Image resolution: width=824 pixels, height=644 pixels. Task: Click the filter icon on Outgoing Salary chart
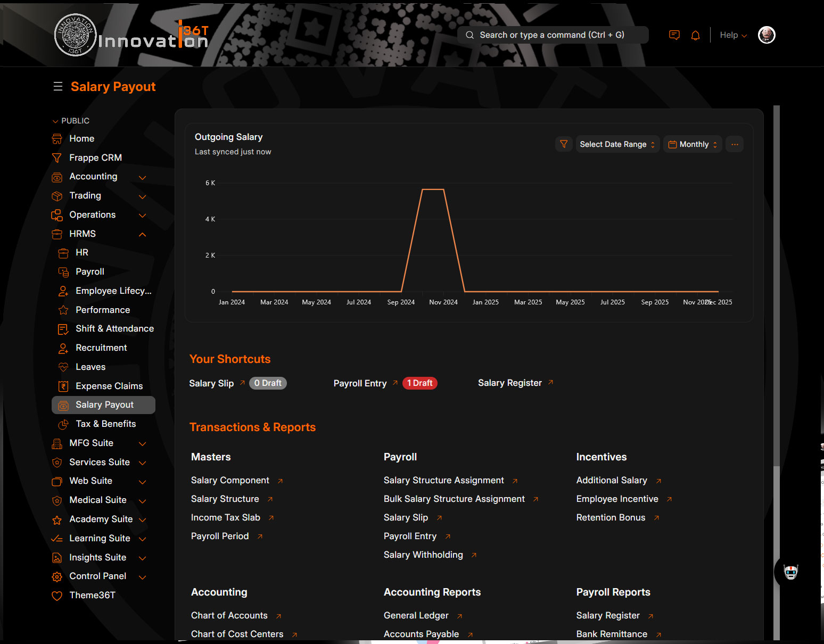(x=564, y=144)
